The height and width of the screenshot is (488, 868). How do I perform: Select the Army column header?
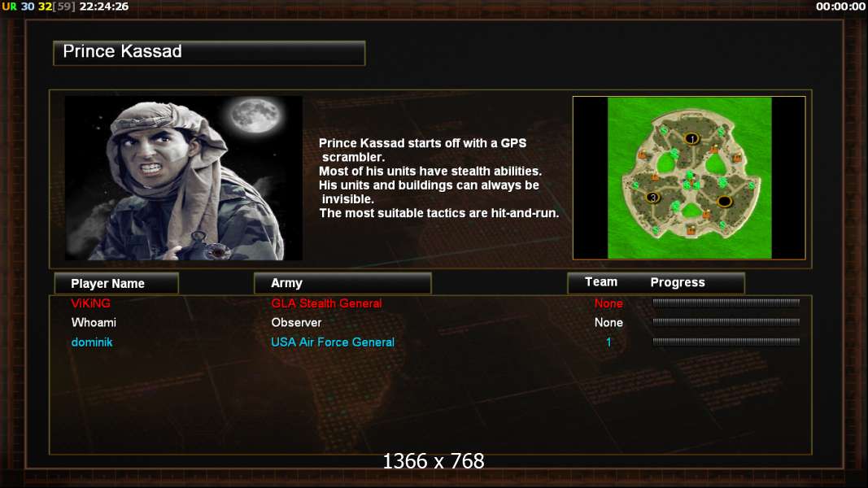(342, 283)
